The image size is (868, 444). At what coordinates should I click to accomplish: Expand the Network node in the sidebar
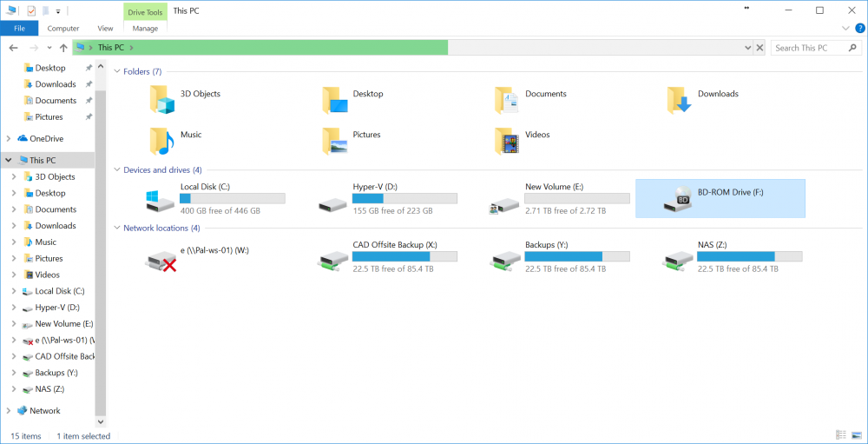[x=9, y=411]
